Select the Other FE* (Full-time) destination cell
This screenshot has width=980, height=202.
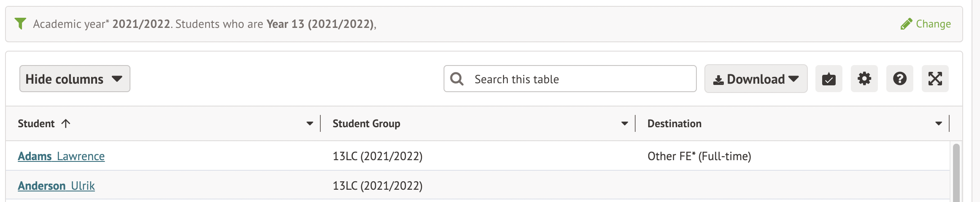tap(699, 156)
